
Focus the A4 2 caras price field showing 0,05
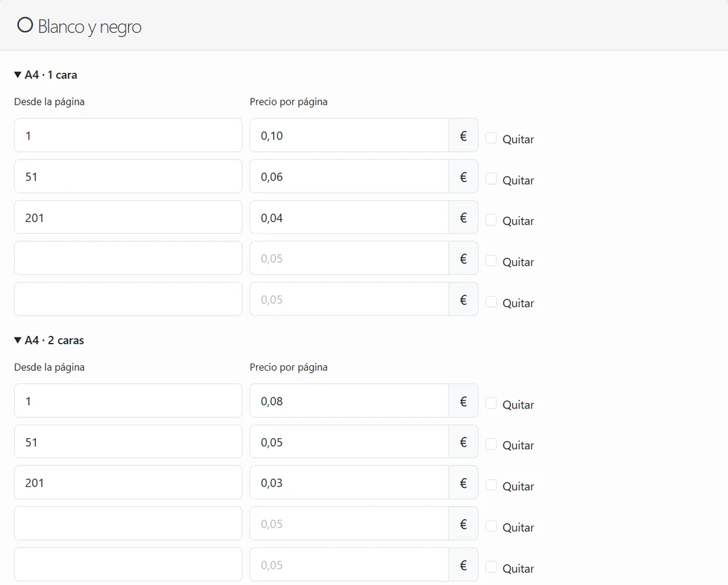(x=349, y=442)
